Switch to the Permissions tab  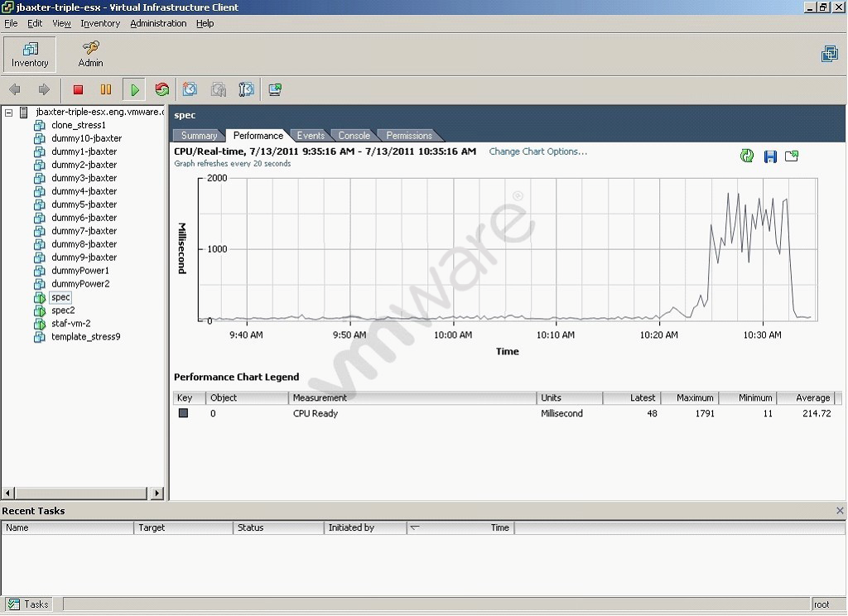(x=409, y=136)
